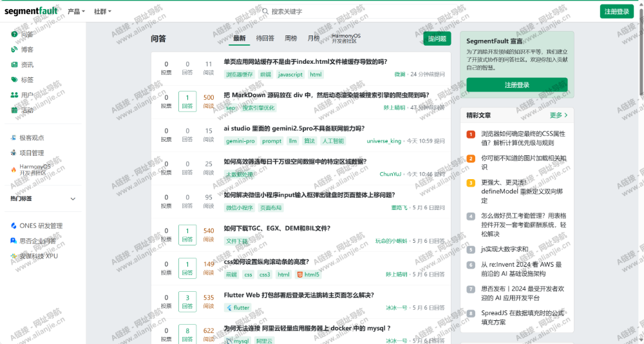Click the SegmentFault logo

[31, 11]
